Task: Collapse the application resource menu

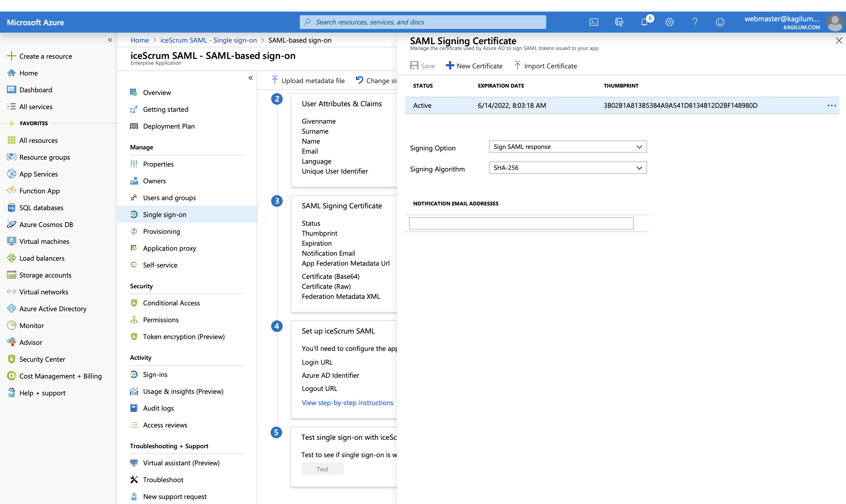Action: [250, 78]
